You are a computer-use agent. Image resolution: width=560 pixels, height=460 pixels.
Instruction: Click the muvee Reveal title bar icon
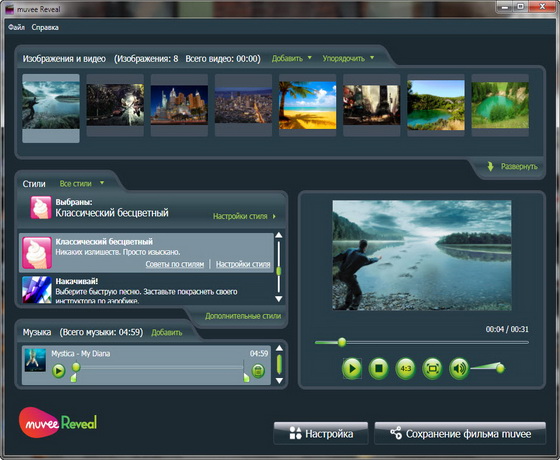tap(10, 9)
